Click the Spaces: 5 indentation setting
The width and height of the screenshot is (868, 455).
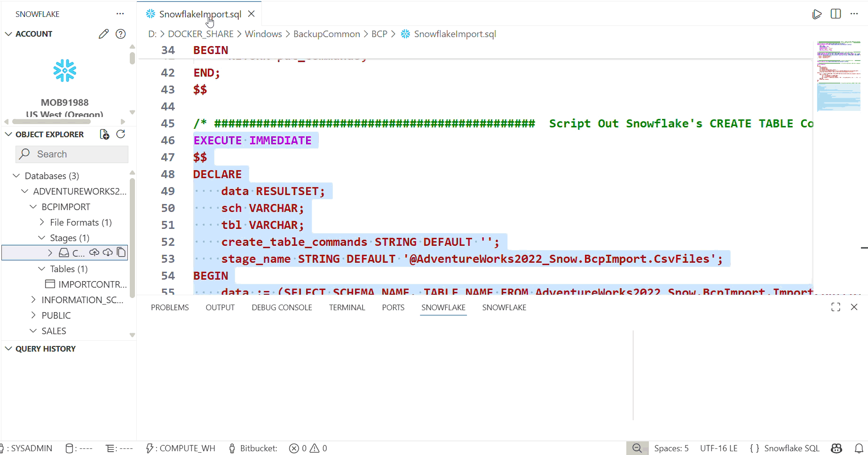[671, 448]
